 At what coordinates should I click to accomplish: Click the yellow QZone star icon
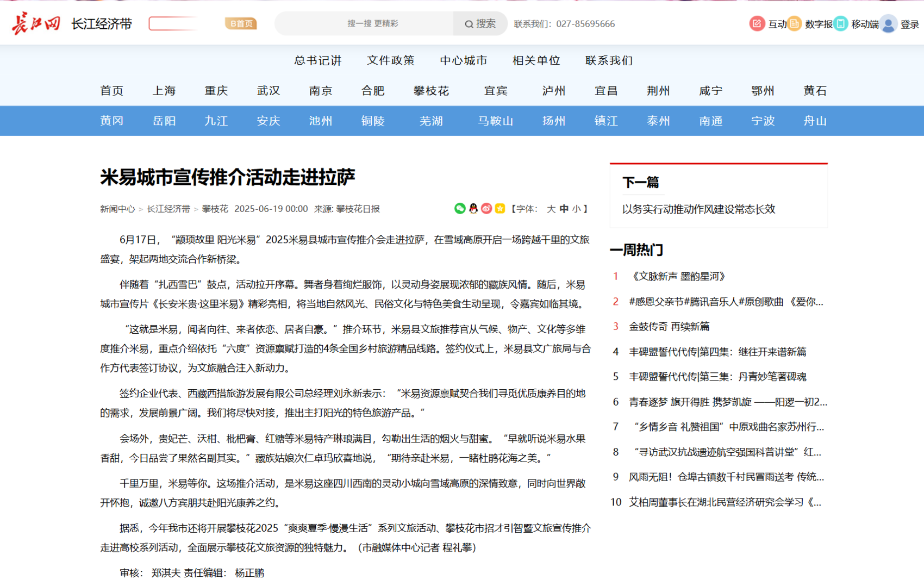pyautogui.click(x=500, y=209)
